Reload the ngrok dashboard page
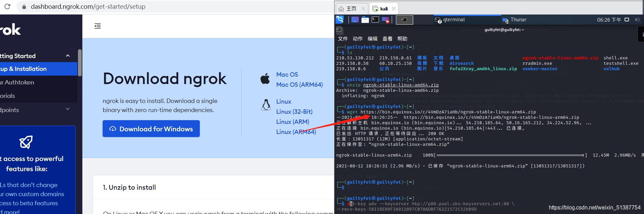The image size is (644, 214). (7, 6)
